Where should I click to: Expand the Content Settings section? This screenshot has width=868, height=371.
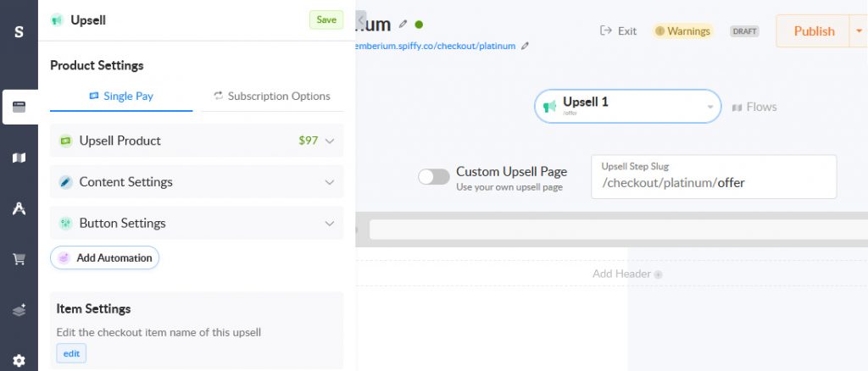(197, 182)
